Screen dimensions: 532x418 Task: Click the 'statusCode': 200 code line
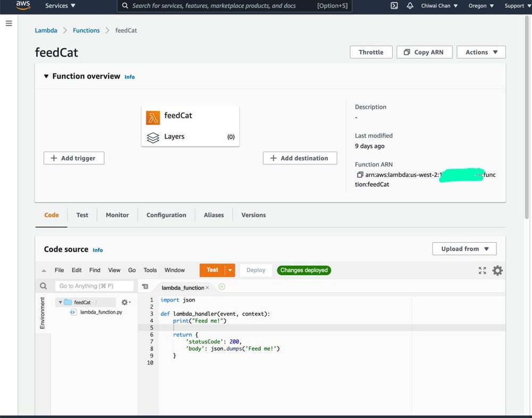click(214, 342)
